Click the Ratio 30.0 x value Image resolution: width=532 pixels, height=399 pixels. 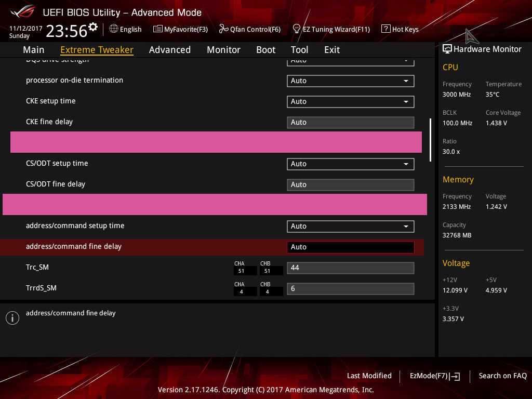451,152
